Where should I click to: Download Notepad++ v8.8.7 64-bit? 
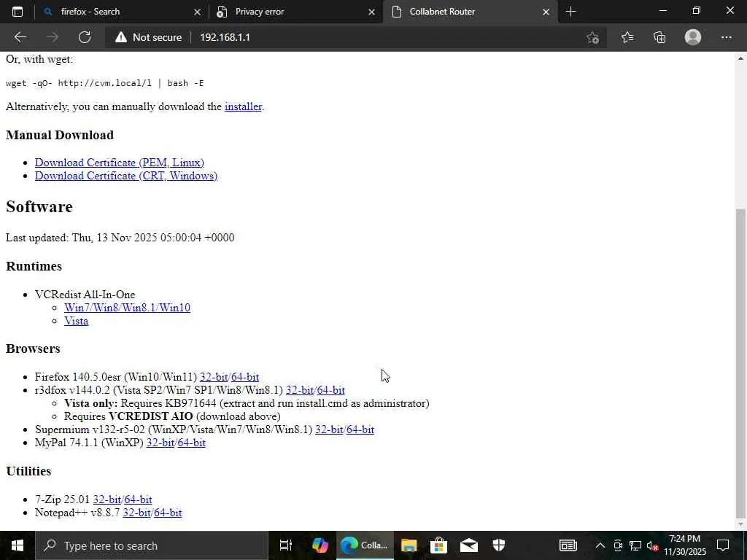[169, 513]
